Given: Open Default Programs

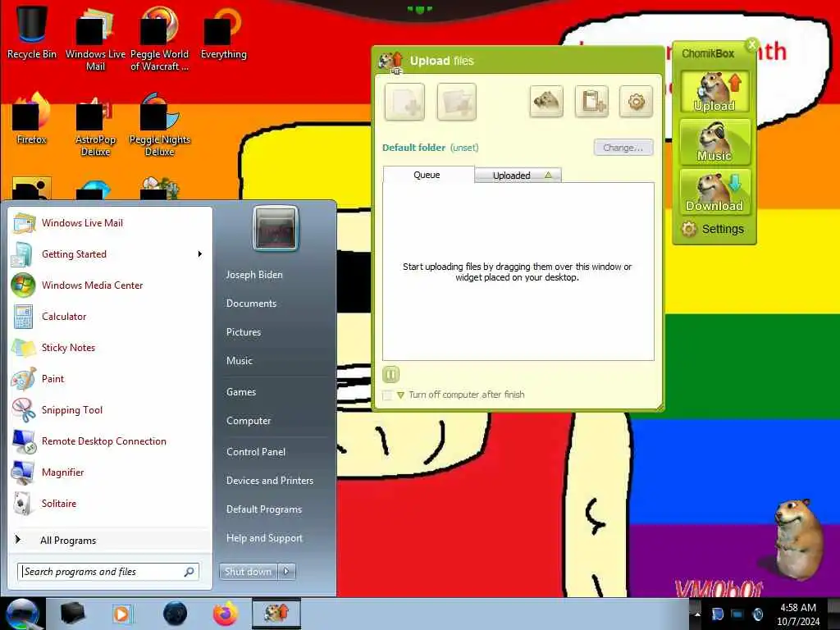Looking at the screenshot, I should pos(264,509).
